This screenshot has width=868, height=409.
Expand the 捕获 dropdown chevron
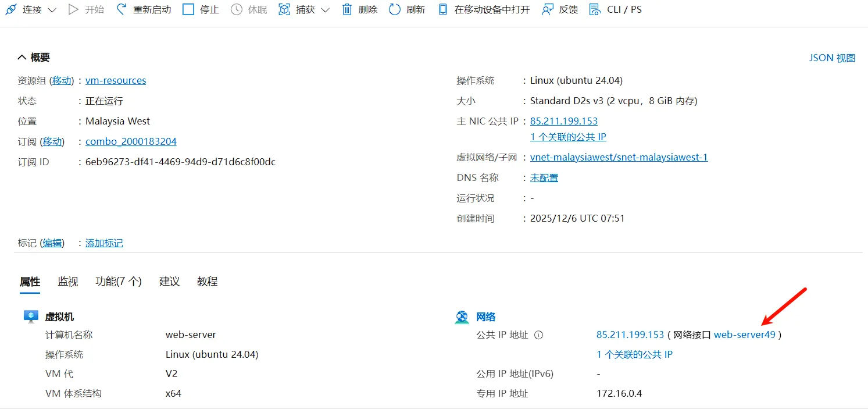point(326,9)
